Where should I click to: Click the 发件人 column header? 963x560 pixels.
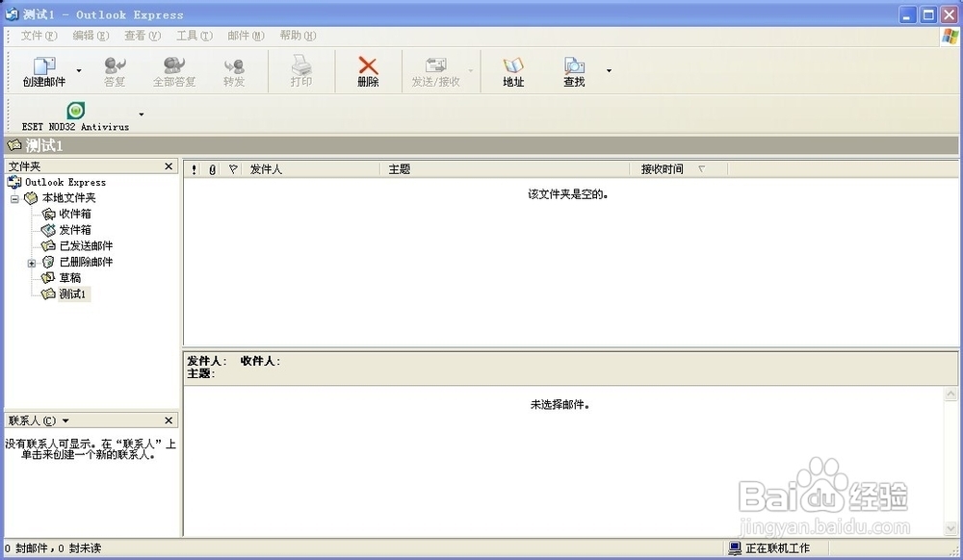tap(265, 168)
